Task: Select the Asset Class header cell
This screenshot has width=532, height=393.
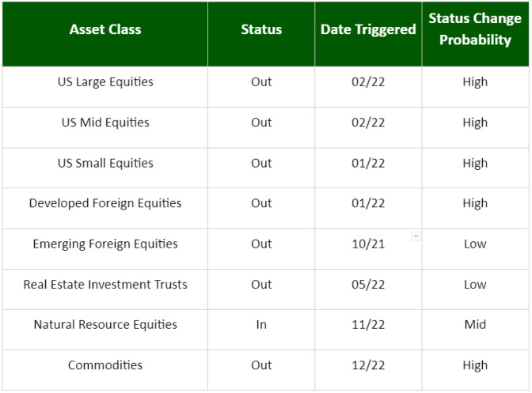Action: (x=105, y=34)
